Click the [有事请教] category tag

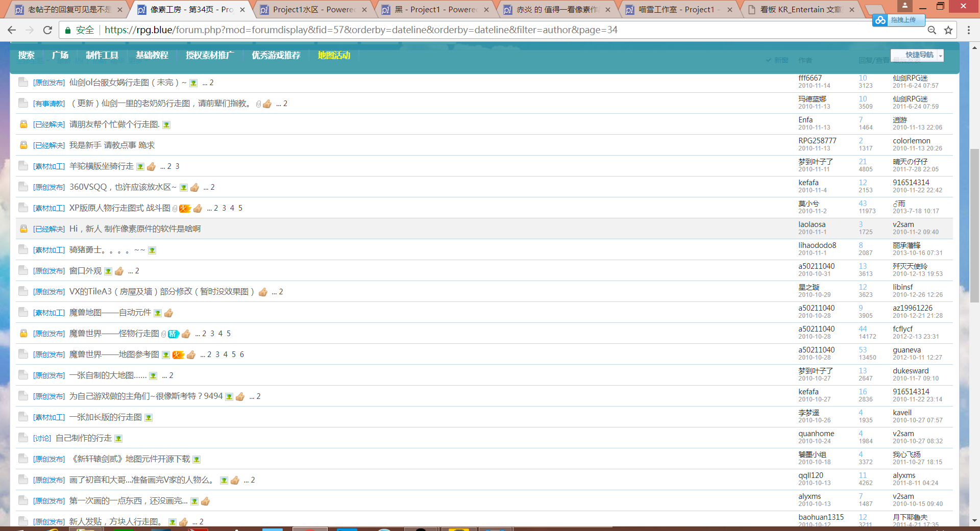point(49,104)
